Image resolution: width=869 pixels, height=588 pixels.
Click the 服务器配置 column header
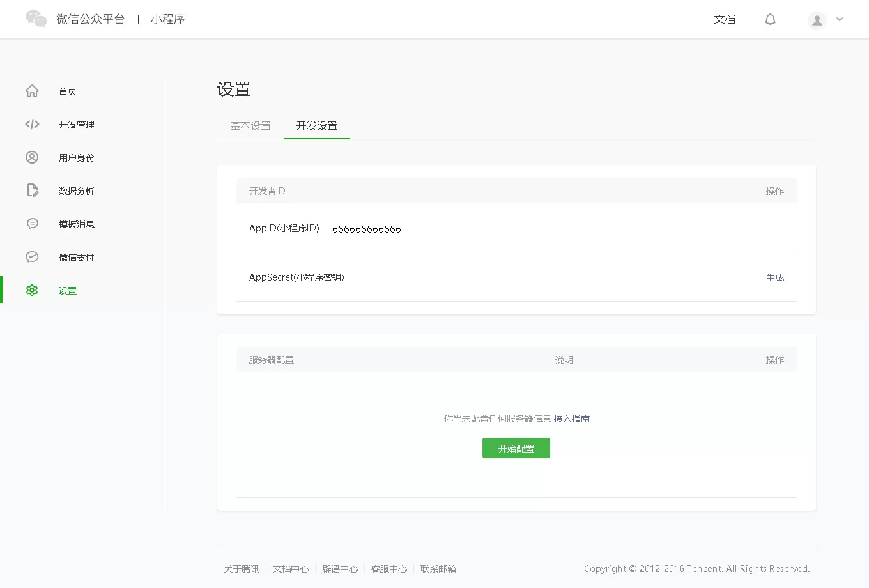(272, 360)
